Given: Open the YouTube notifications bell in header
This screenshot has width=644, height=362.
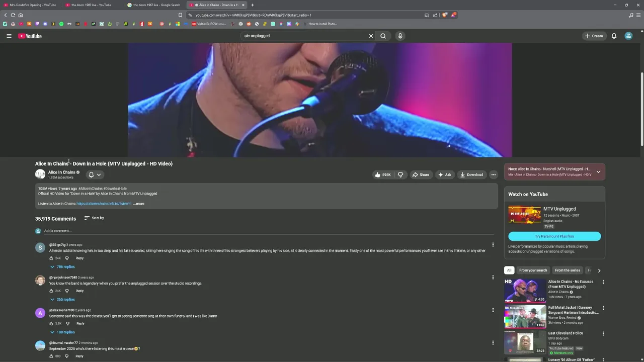Looking at the screenshot, I should [x=614, y=36].
